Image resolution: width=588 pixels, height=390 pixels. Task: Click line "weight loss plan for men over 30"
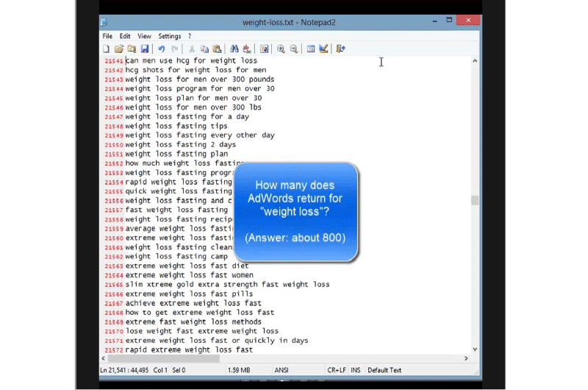coord(193,98)
